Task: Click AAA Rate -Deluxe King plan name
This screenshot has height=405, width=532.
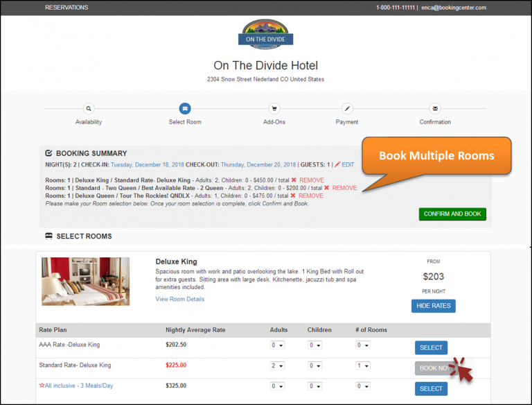Action: 69,345
